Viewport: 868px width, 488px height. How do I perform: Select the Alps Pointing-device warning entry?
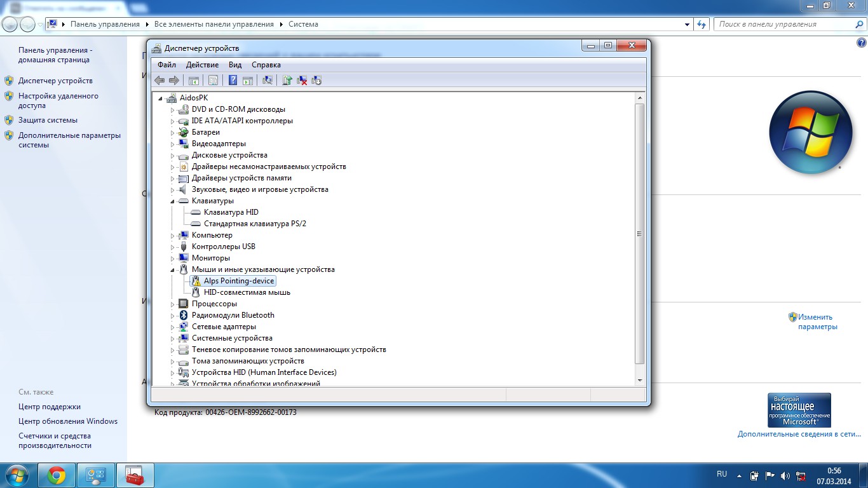click(x=238, y=281)
